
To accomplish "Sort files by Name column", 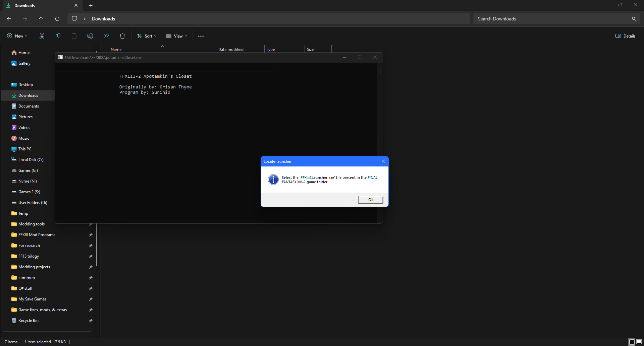I will [x=116, y=49].
